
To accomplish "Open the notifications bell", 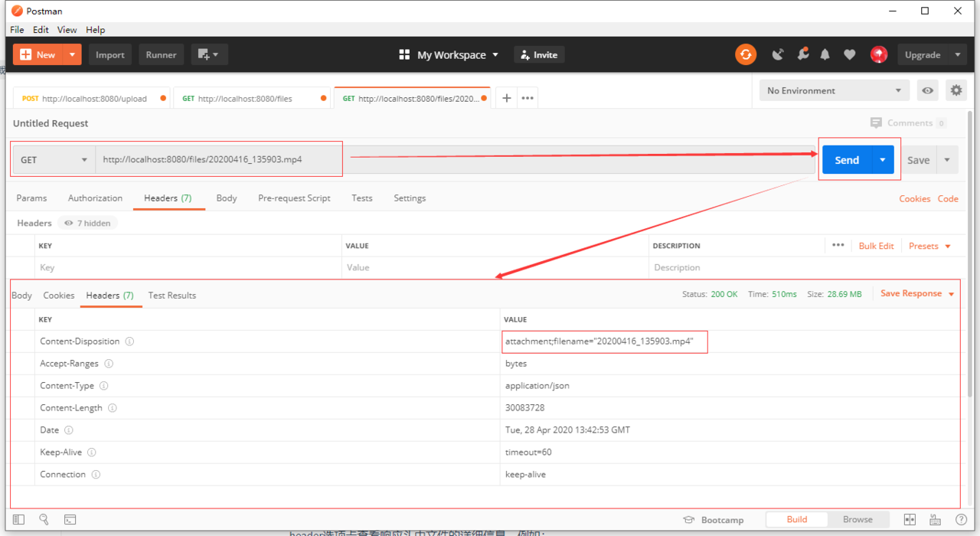I will pyautogui.click(x=825, y=54).
